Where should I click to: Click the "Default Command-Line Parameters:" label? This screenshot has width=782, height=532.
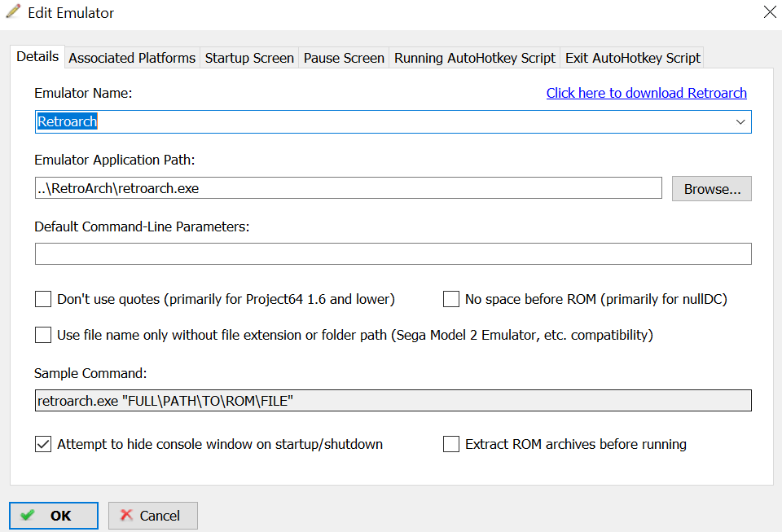tap(142, 226)
